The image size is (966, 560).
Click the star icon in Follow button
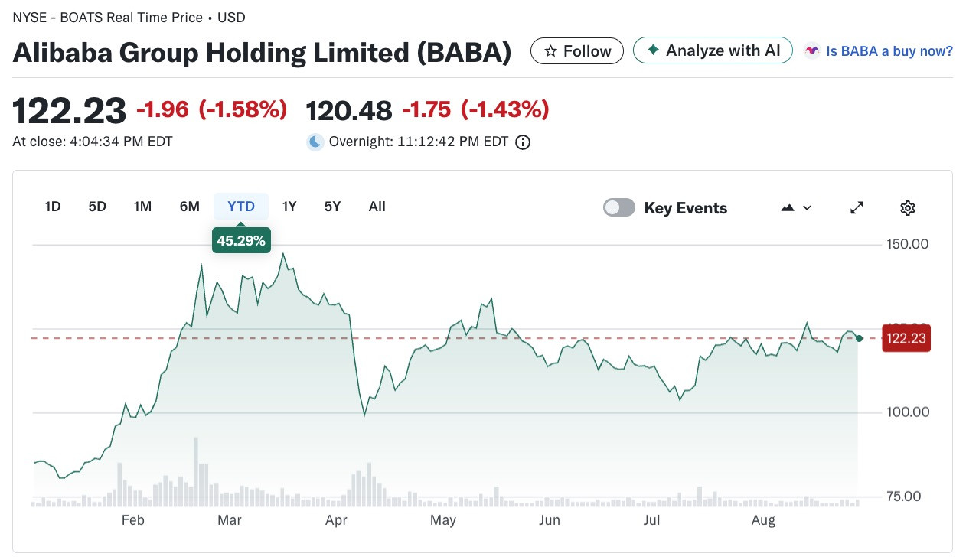pos(550,51)
